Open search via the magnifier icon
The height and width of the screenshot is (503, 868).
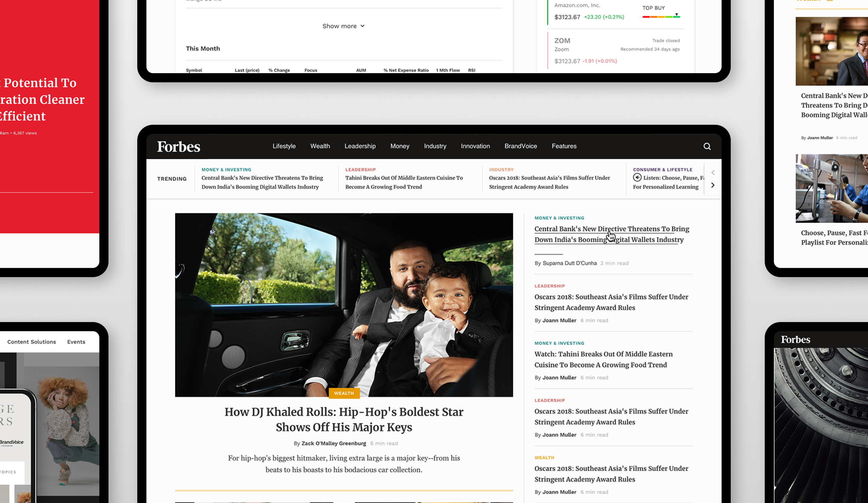(707, 146)
